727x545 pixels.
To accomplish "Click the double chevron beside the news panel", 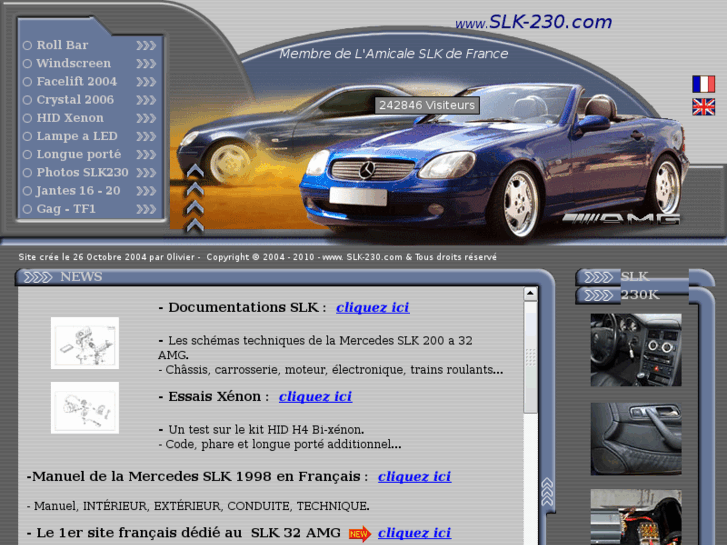I will coord(547,492).
